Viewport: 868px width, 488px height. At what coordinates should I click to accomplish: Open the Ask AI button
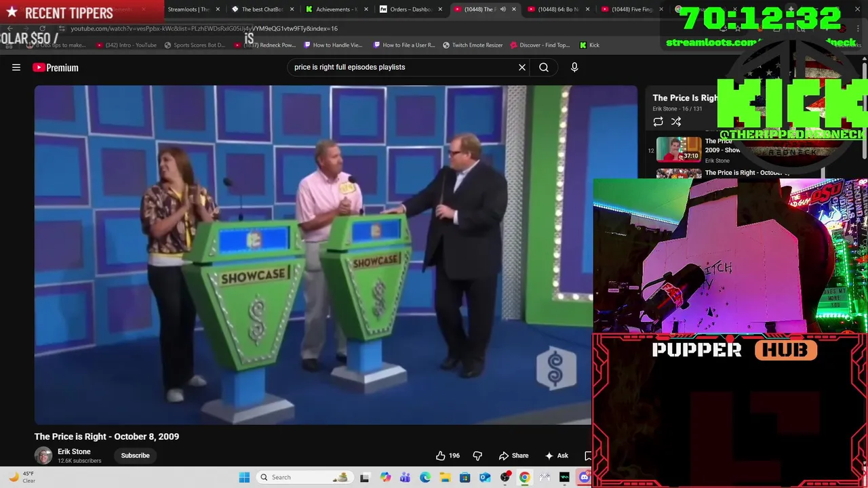click(x=556, y=455)
